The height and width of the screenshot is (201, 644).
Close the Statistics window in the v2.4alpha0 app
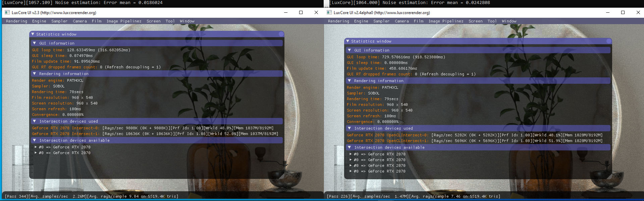[608, 41]
